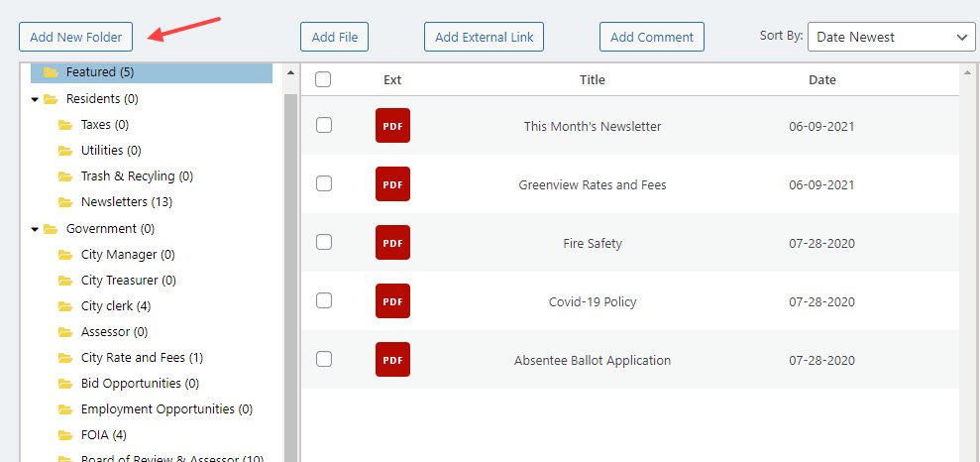Sort by clicking the Title column header
The height and width of the screenshot is (462, 980).
[593, 79]
